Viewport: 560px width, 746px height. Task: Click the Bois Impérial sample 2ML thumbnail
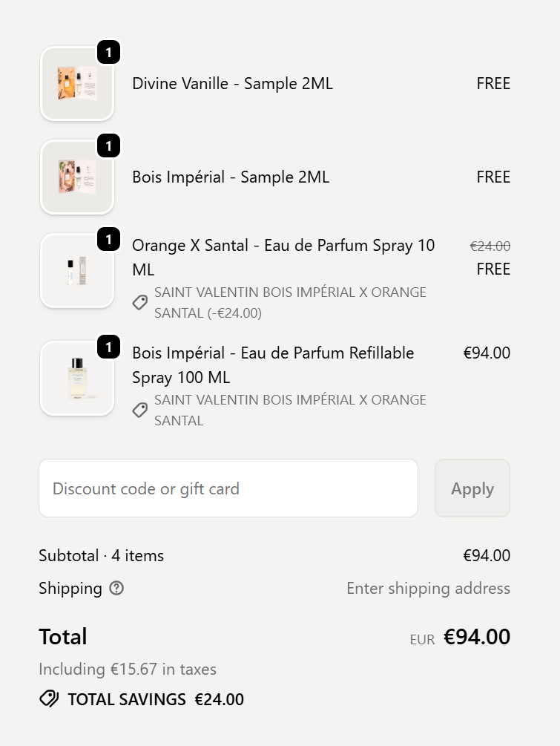pos(76,177)
